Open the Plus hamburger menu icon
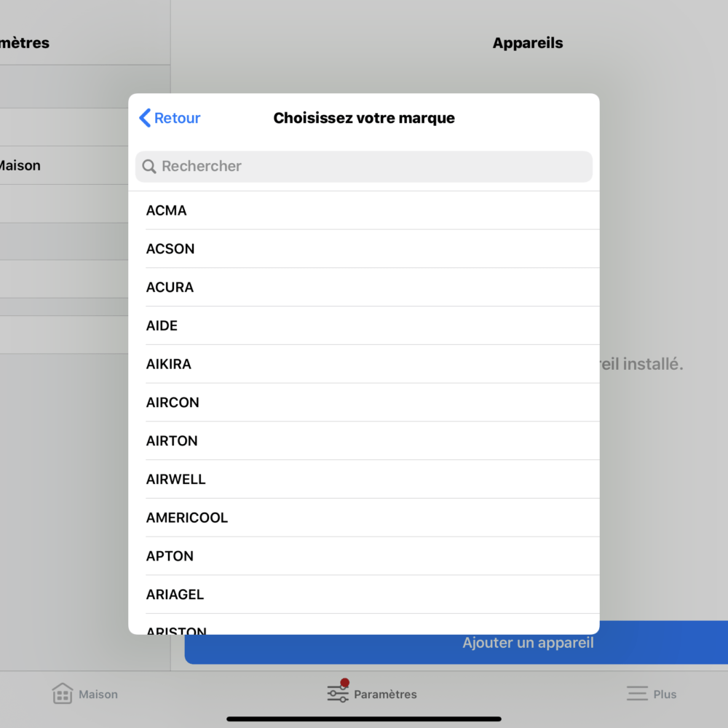 point(637,694)
